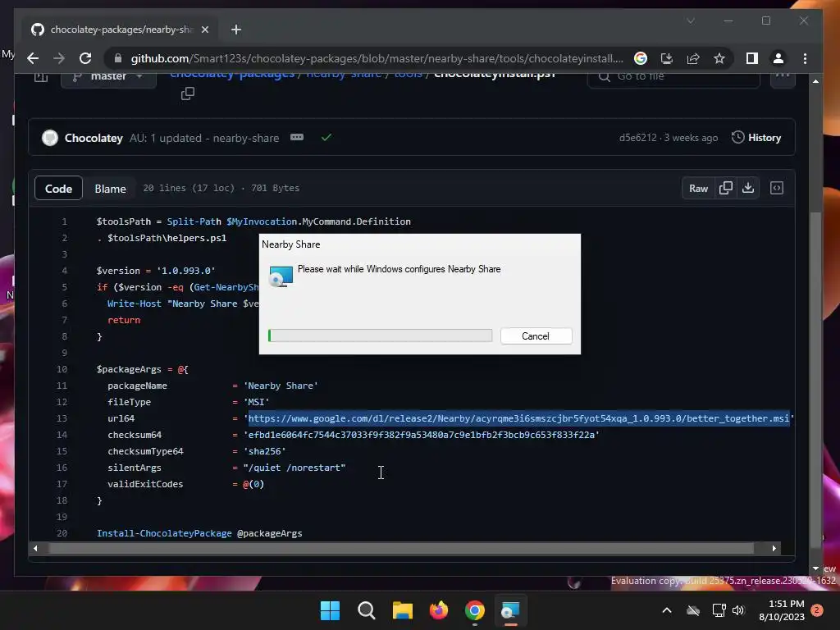This screenshot has height=630, width=840.
Task: Copy raw file contents icon
Action: click(726, 188)
